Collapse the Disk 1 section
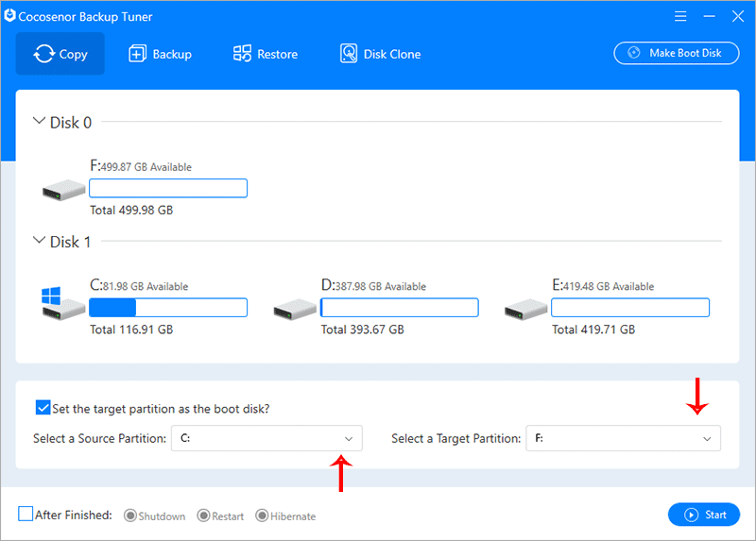The image size is (756, 541). pos(40,242)
